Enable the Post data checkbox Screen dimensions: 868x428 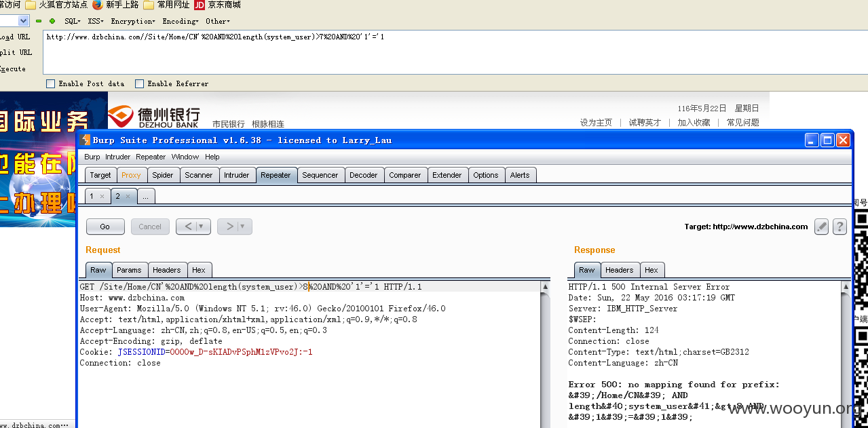pos(50,83)
